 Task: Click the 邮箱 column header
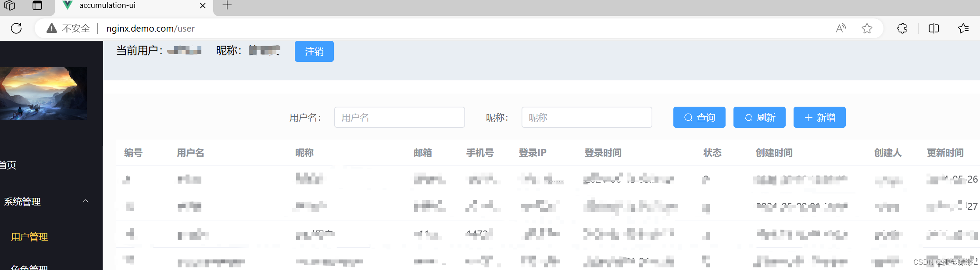coord(423,153)
